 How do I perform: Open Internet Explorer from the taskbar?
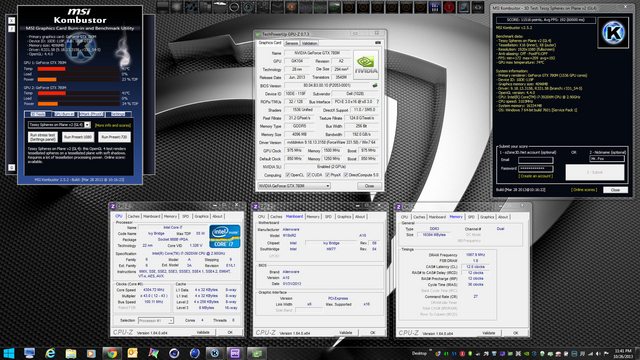[x=50, y=353]
